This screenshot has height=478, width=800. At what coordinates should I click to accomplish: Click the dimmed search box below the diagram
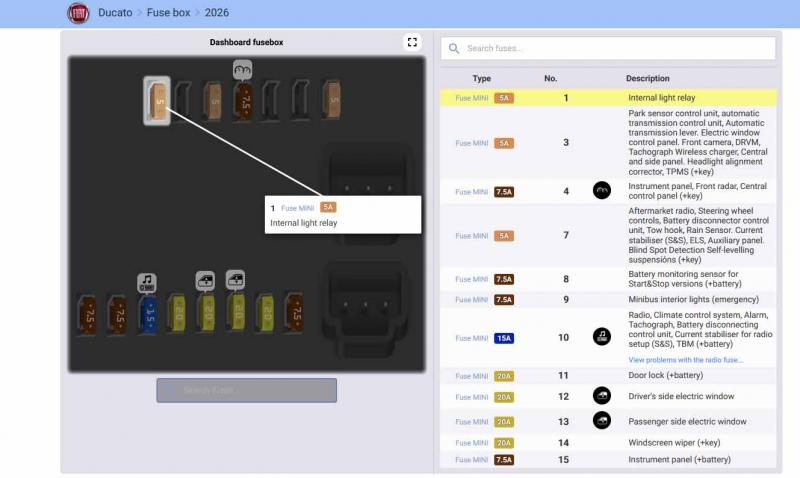tap(246, 390)
